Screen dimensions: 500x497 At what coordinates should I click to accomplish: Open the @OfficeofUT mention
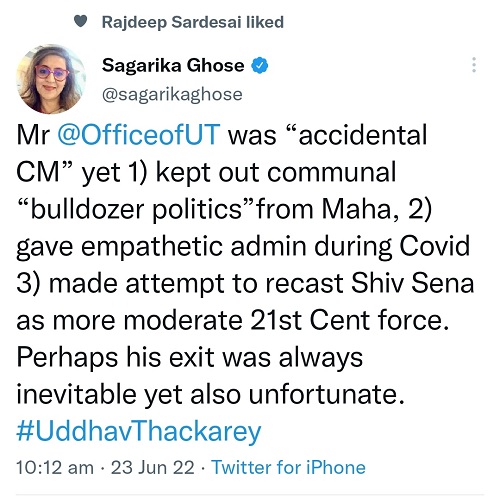139,135
